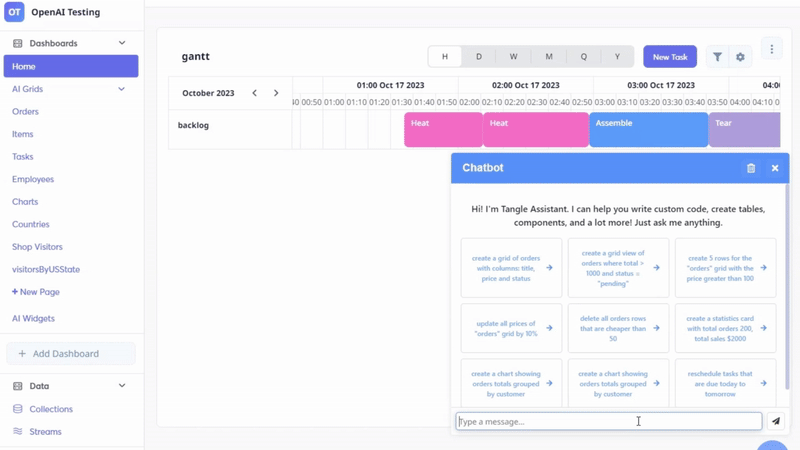This screenshot has width=800, height=450.
Task: Switch gantt to Week view (W)
Action: pos(513,57)
